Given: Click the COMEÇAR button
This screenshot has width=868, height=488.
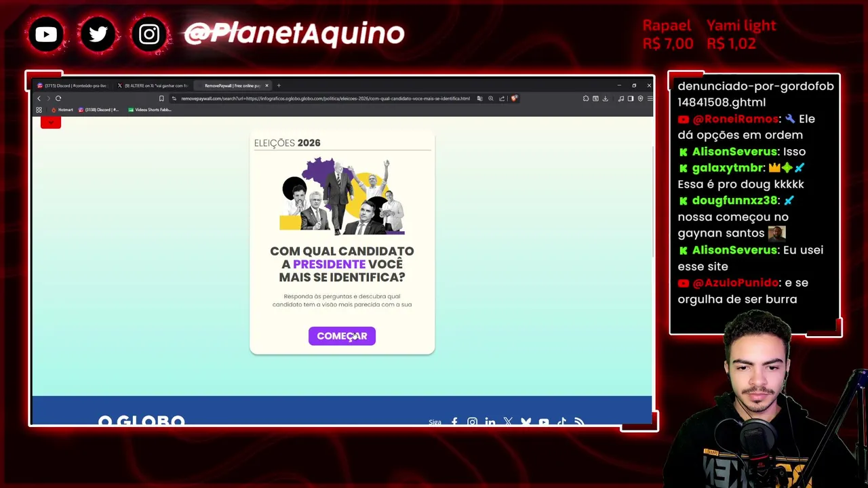Looking at the screenshot, I should tap(342, 336).
